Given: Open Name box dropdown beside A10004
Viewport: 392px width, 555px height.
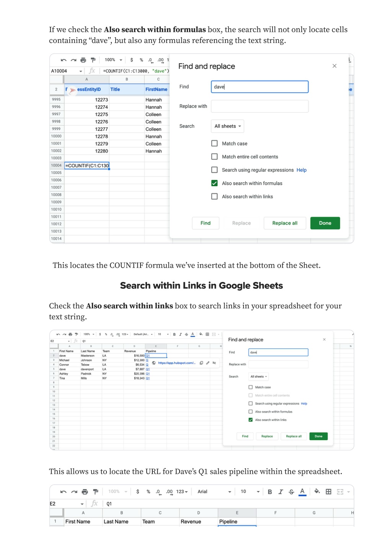Looking at the screenshot, I should 81,71.
